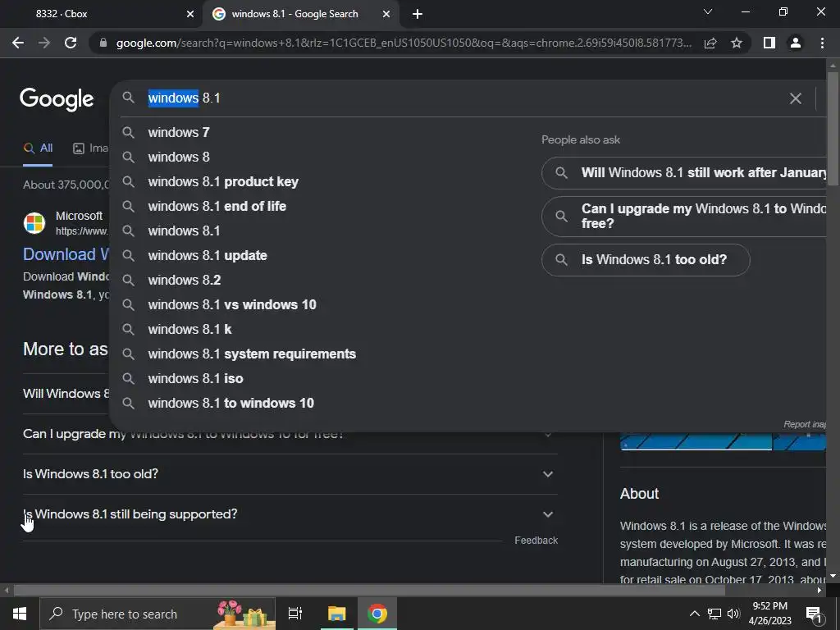Screen dimensions: 840x630
Task: Click Can I upgrade my Windows 8.1 chip
Action: pyautogui.click(x=684, y=217)
